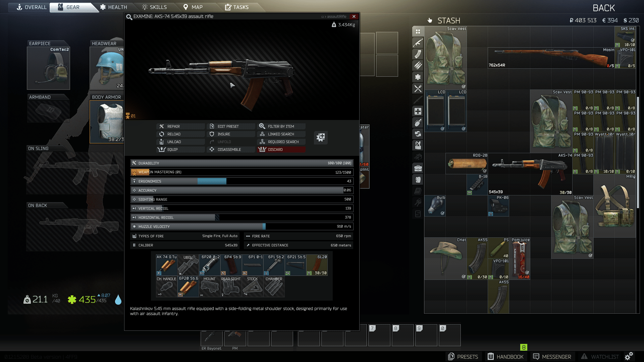This screenshot has height=362, width=644.
Task: Open settings gears icon at bottom right
Action: point(629,356)
